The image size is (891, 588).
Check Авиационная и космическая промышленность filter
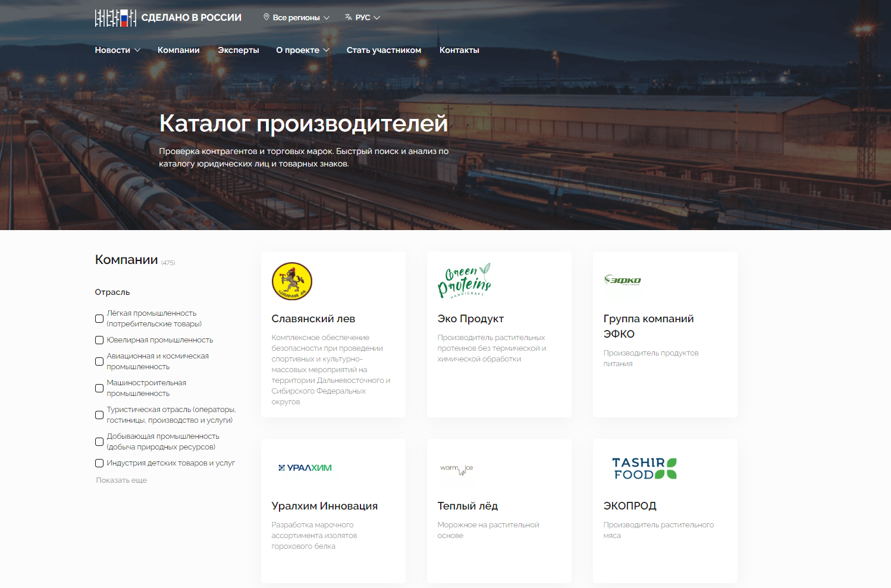point(99,361)
